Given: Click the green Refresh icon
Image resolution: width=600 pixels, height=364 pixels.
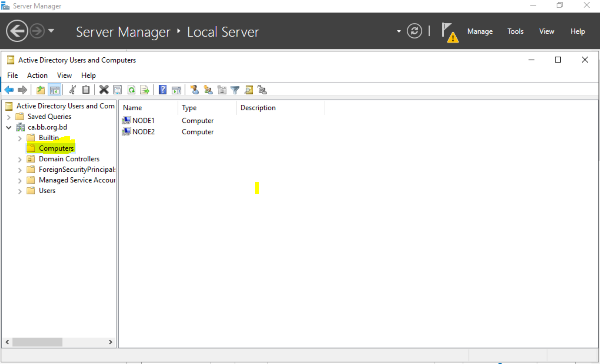Looking at the screenshot, I should coord(131,90).
